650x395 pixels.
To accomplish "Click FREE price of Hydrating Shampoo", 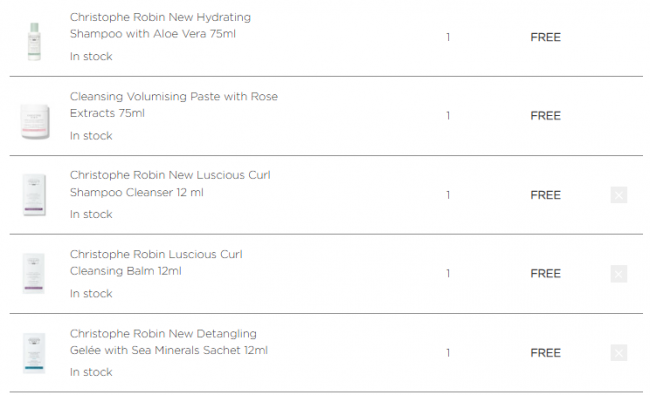I will point(546,37).
